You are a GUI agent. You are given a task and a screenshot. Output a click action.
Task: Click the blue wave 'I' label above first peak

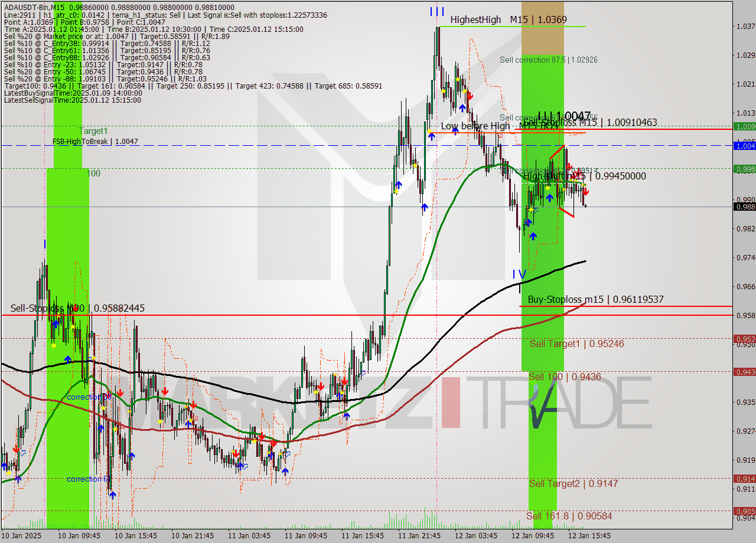pyautogui.click(x=45, y=244)
